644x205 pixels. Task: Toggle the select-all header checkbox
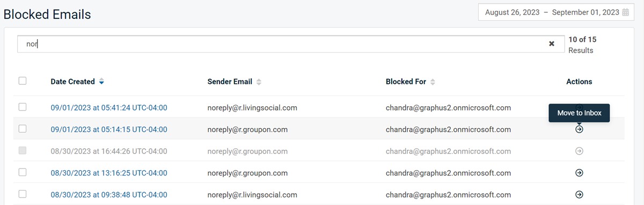[23, 81]
